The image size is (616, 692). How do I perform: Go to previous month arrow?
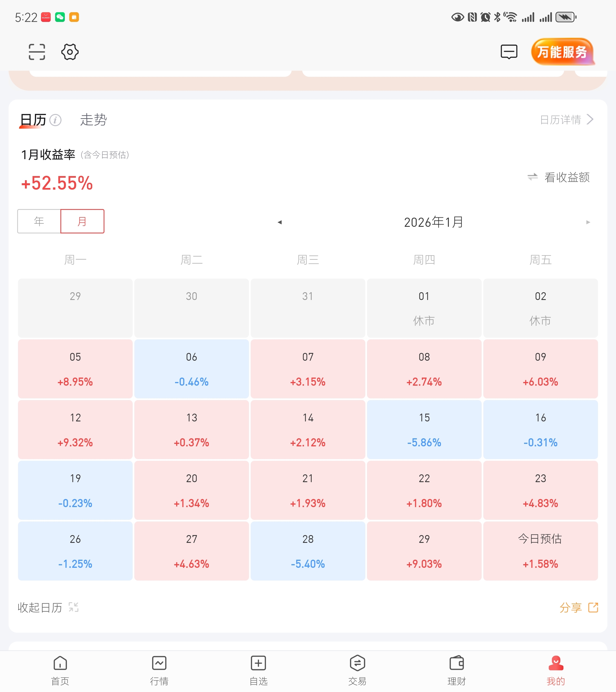point(279,222)
